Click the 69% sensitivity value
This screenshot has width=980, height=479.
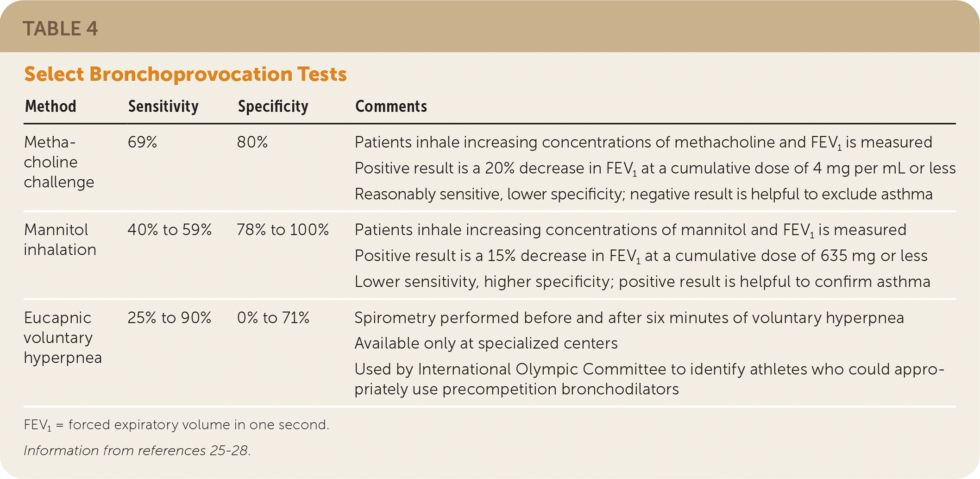coord(142,142)
